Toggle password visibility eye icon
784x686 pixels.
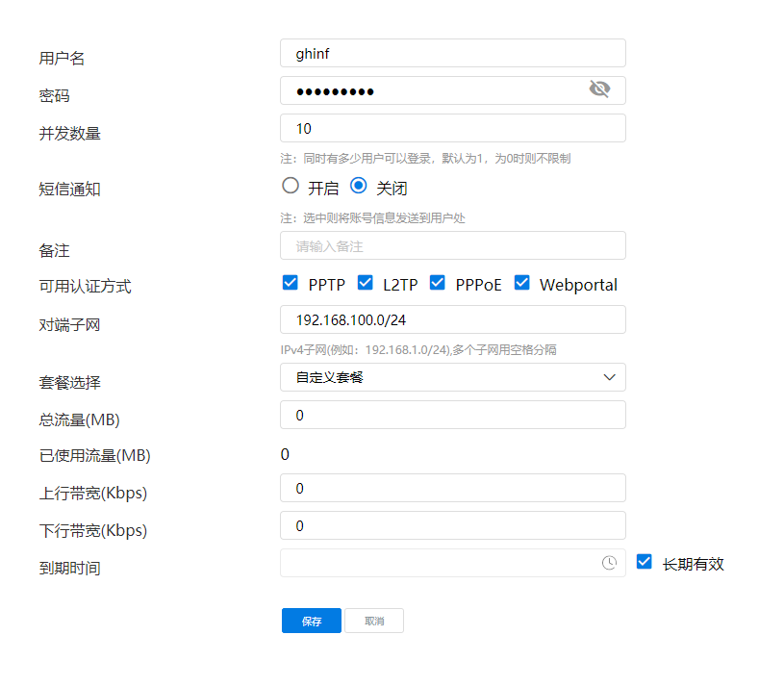click(599, 90)
